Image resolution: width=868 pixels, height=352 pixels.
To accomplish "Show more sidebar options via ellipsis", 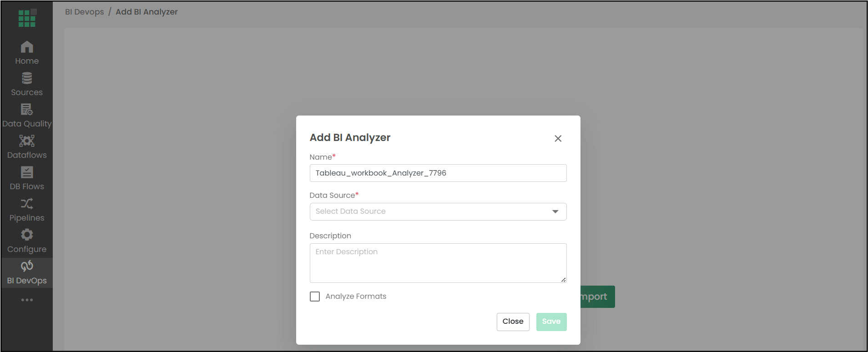I will tap(27, 300).
